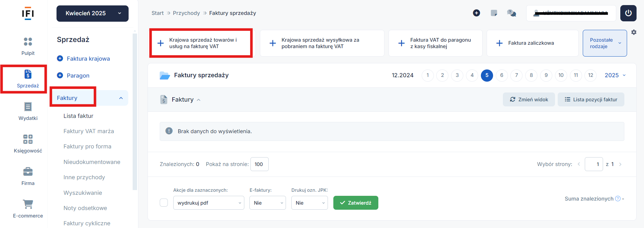Click the invoice document icon beside Faktury
Screen dimensions: 644x228
pyautogui.click(x=164, y=100)
